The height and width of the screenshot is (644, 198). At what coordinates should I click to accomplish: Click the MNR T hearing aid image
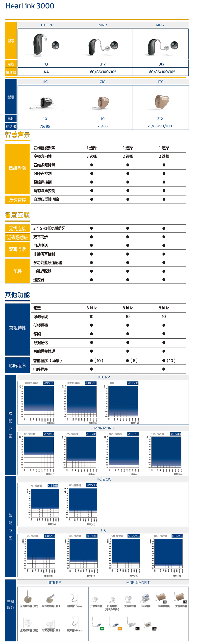pos(156,47)
